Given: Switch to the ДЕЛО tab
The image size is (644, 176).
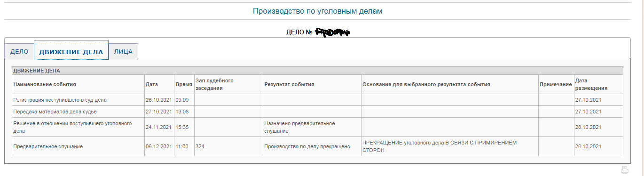Looking at the screenshot, I should (19, 52).
